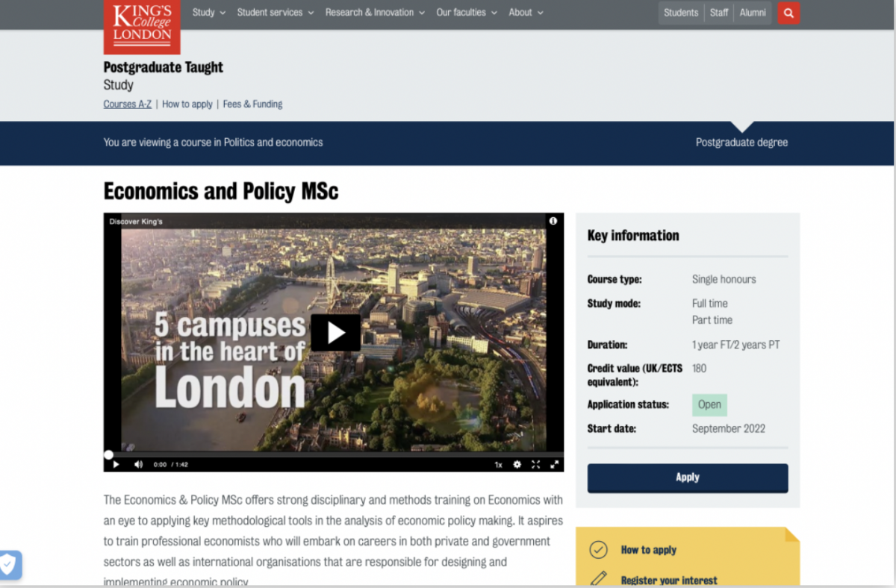
Task: Open Fees & Funding link
Action: click(x=252, y=104)
